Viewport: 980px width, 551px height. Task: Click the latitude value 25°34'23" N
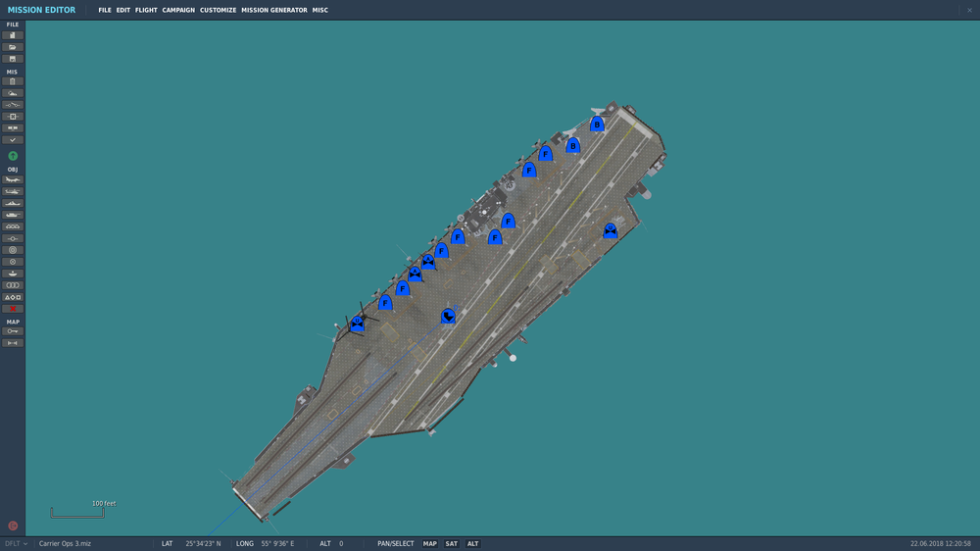point(203,543)
